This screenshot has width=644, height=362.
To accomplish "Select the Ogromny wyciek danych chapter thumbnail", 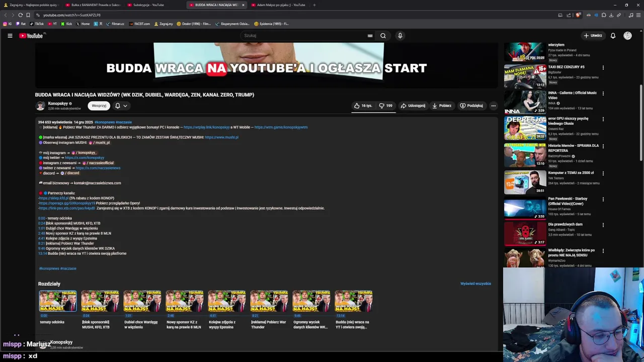I will click(311, 301).
